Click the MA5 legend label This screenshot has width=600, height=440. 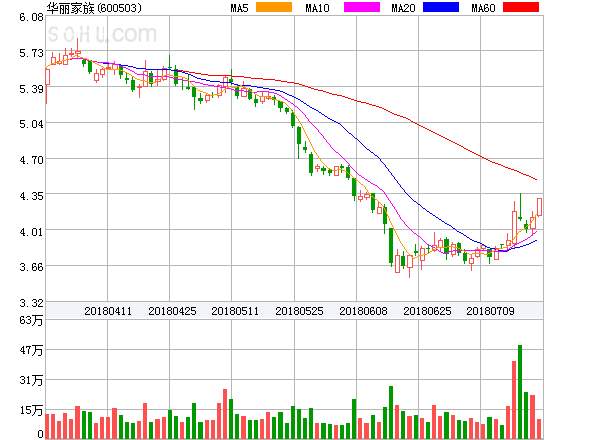(240, 8)
